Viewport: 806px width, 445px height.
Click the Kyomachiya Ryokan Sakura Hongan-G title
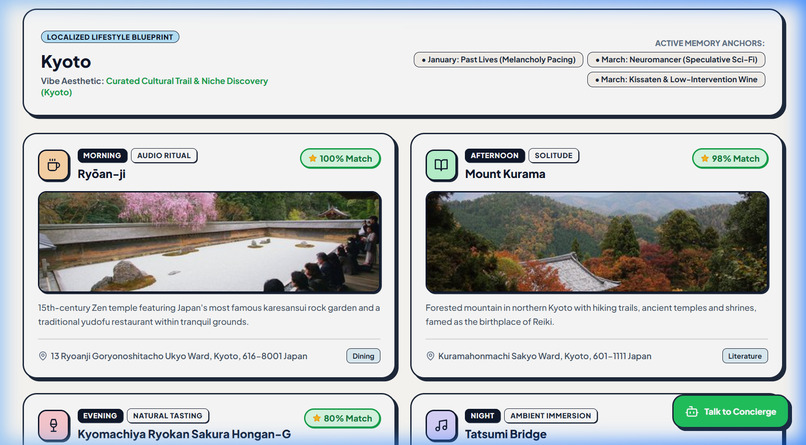184,434
